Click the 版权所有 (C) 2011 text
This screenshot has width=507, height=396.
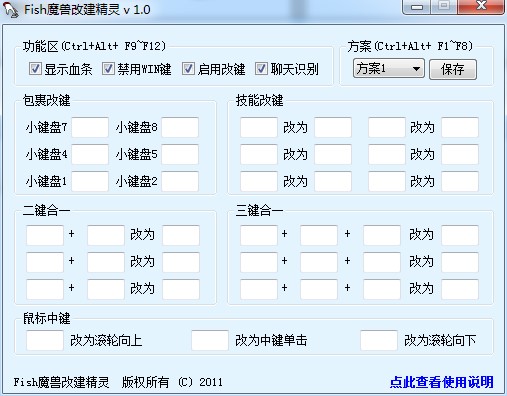(172, 382)
